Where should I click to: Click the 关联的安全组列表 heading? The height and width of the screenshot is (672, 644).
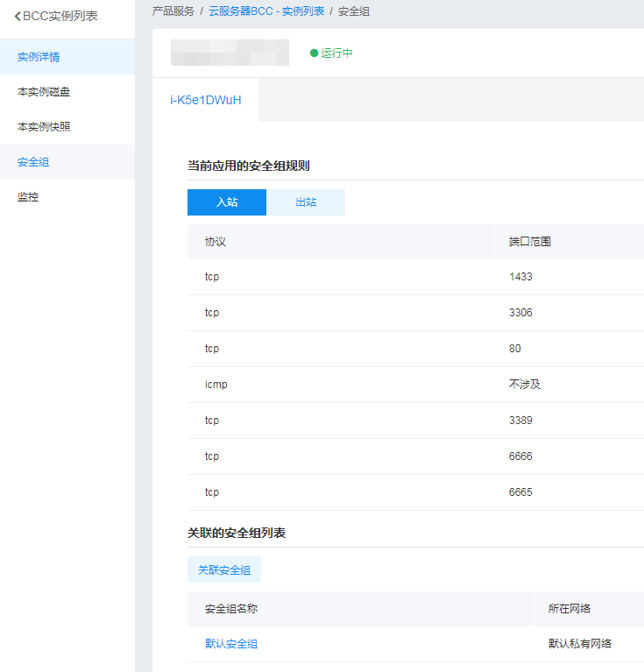coord(237,534)
